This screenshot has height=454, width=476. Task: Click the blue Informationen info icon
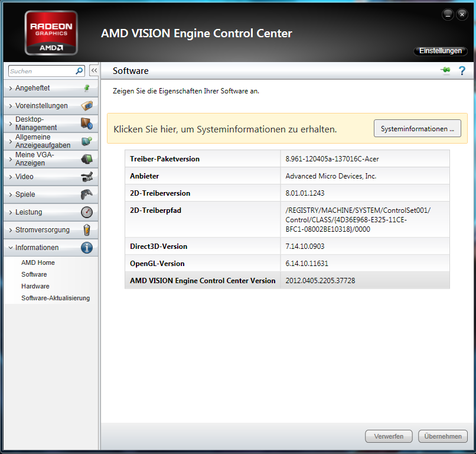click(x=87, y=247)
